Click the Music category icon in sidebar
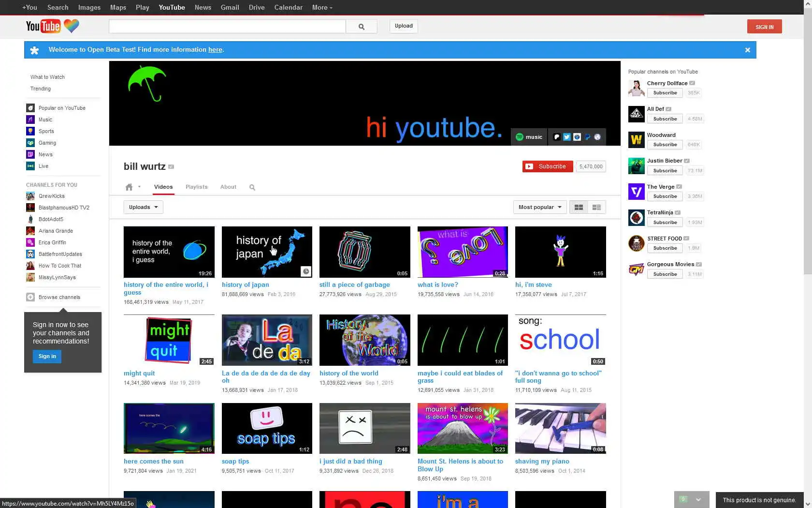The image size is (812, 508). click(x=30, y=120)
